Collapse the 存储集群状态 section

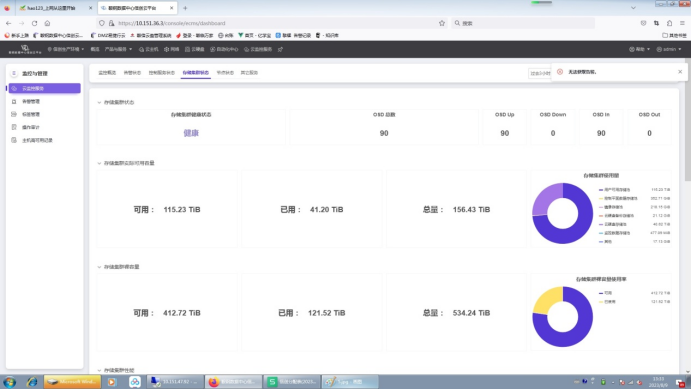point(99,102)
